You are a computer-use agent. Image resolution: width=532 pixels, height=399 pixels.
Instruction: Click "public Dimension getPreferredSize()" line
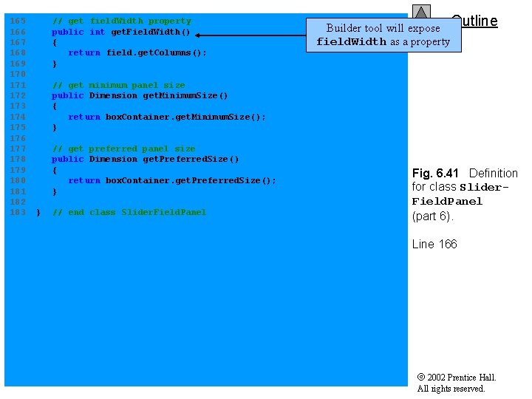[146, 159]
